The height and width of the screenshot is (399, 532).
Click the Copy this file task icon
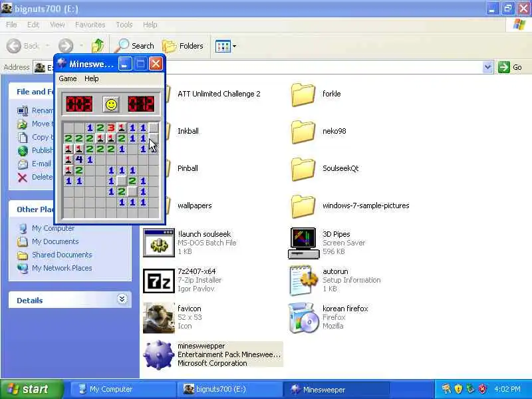click(23, 138)
